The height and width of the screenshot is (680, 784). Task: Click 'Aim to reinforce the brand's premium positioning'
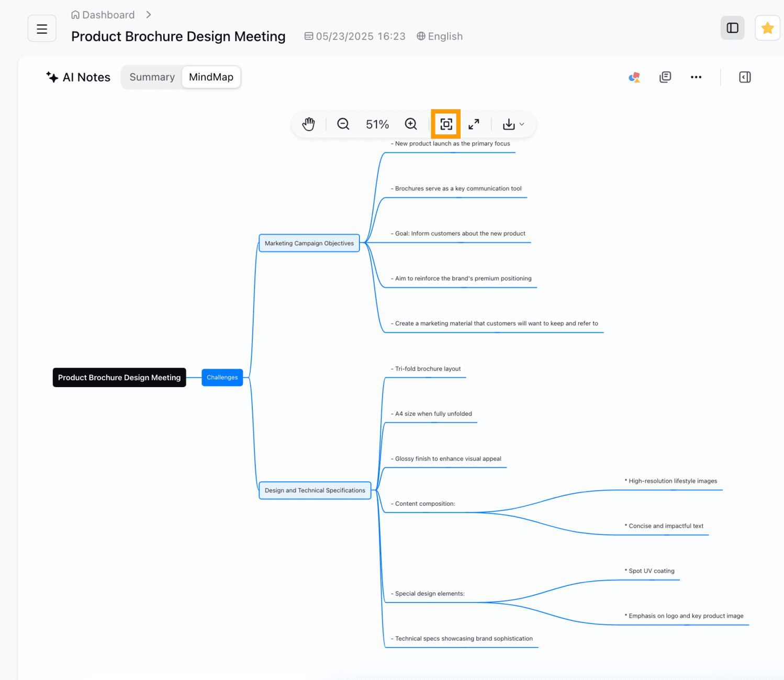pos(461,279)
